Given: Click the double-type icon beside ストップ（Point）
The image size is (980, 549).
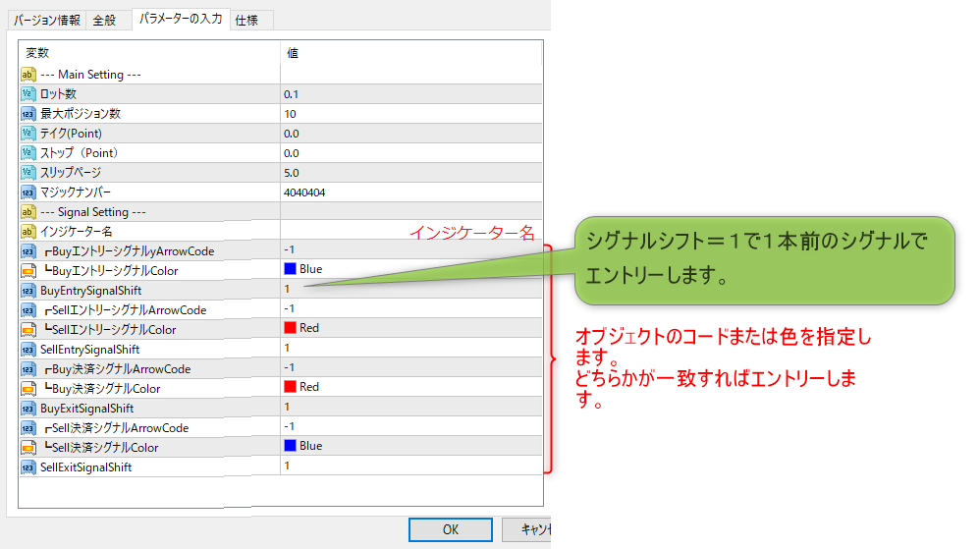Looking at the screenshot, I should point(27,152).
